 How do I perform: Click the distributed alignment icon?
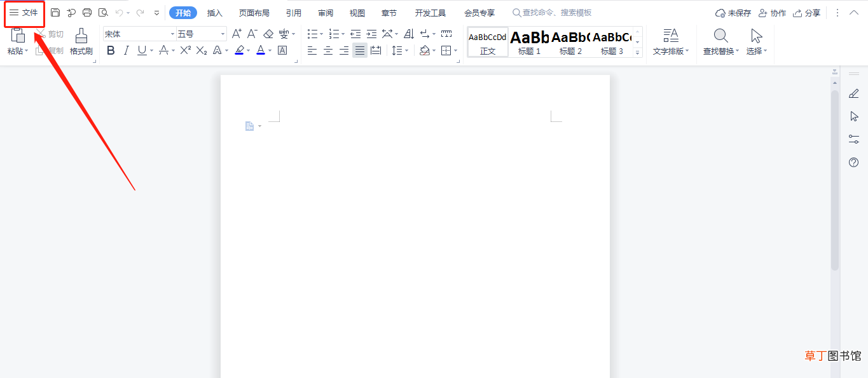pos(376,51)
